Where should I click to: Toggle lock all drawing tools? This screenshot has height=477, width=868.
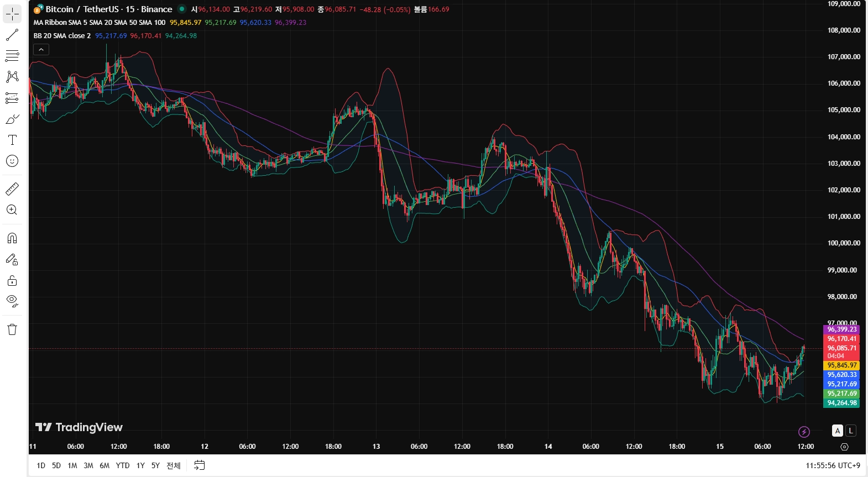tap(12, 280)
